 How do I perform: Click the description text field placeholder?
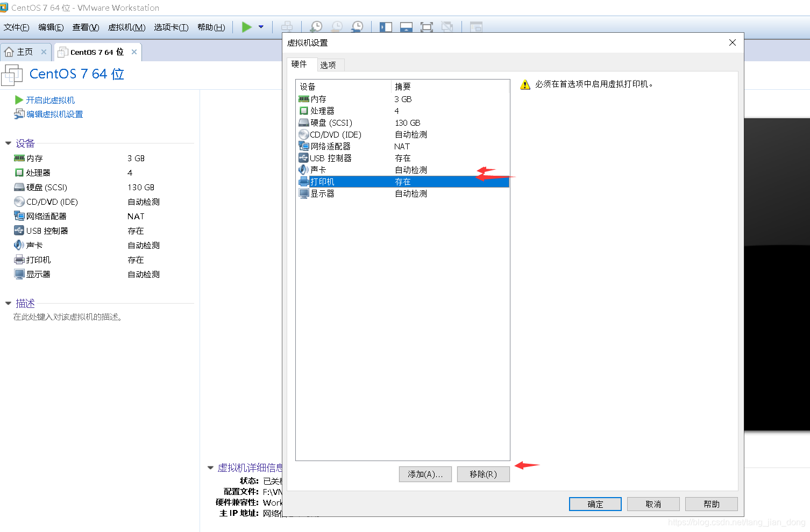68,317
